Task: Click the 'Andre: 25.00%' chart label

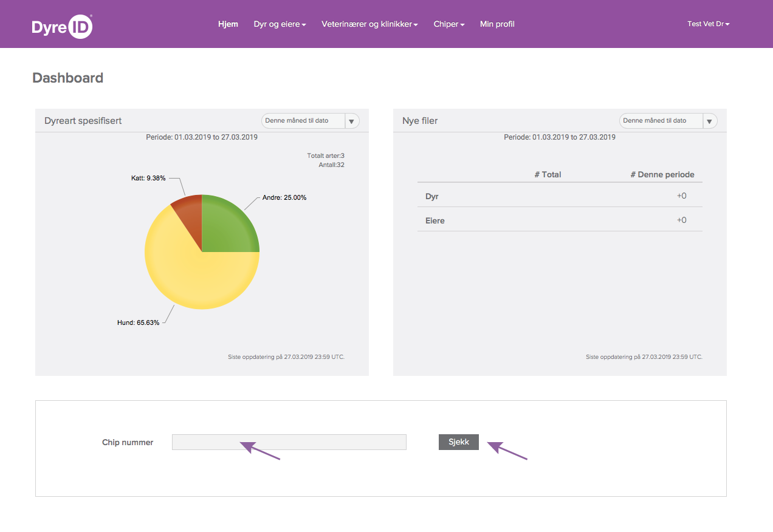Action: [x=284, y=197]
